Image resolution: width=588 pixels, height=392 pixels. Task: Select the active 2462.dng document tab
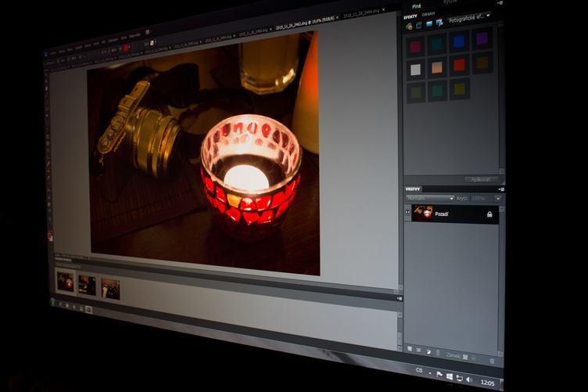[x=306, y=22]
